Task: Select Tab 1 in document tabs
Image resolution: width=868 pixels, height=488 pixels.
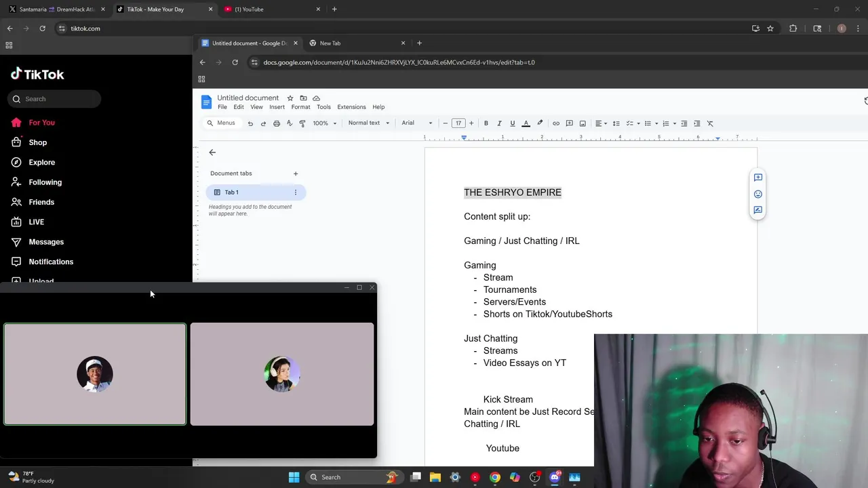Action: pos(256,192)
